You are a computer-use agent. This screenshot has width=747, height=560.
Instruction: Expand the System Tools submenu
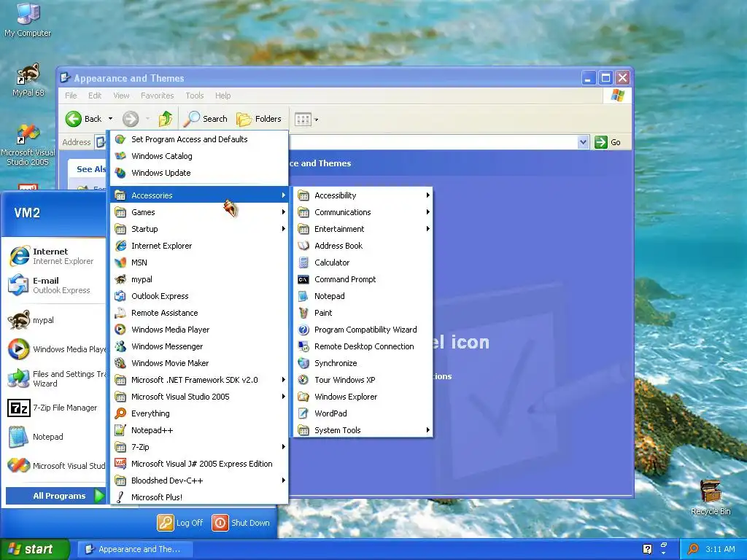point(363,430)
